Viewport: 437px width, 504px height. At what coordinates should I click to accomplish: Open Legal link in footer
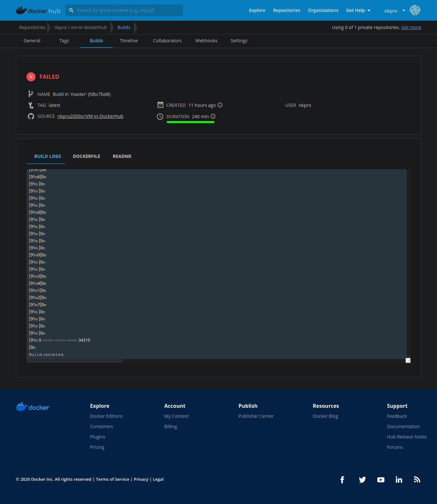[158, 479]
